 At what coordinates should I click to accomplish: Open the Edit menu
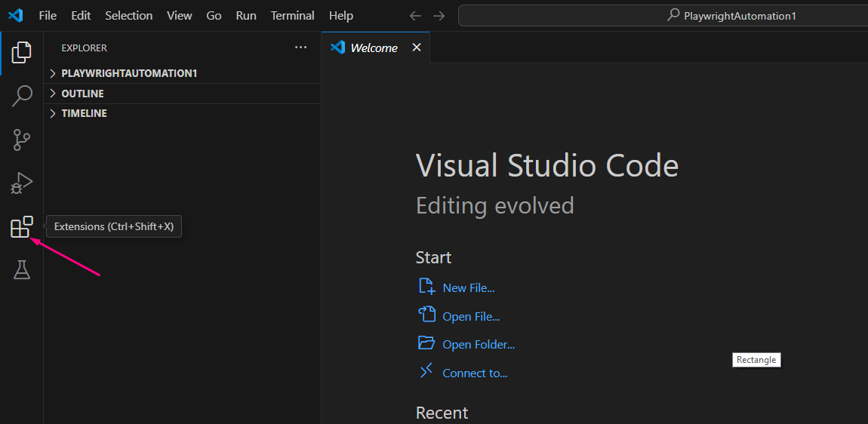point(81,16)
